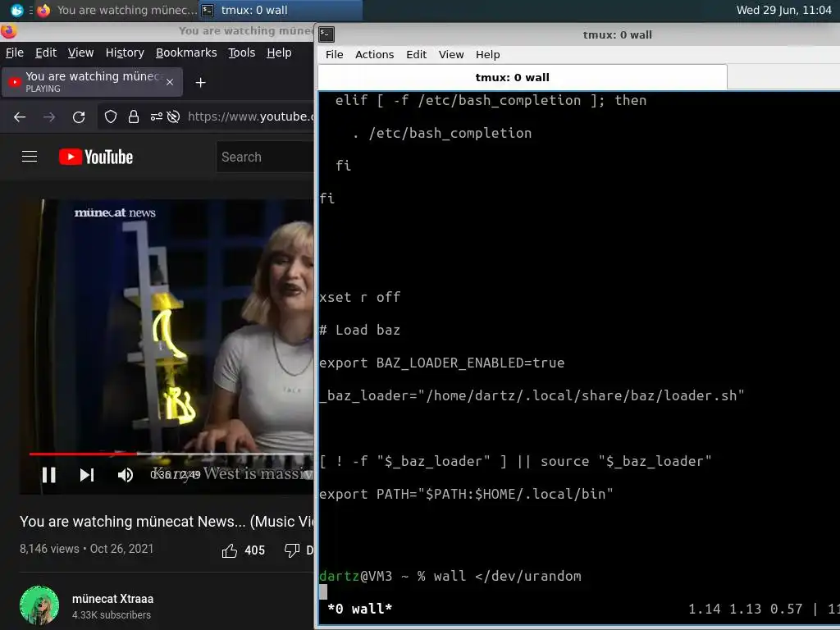Reload the page in Firefox
This screenshot has height=630, width=840.
(79, 116)
